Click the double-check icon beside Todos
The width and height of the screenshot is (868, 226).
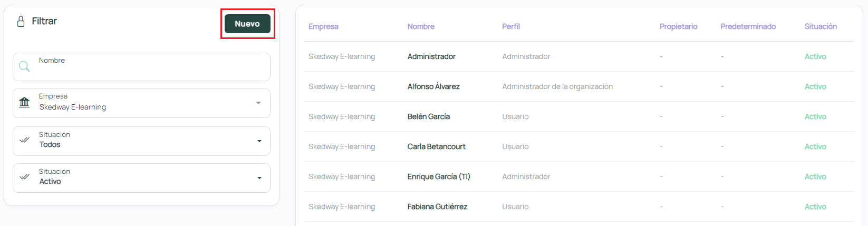coord(24,140)
